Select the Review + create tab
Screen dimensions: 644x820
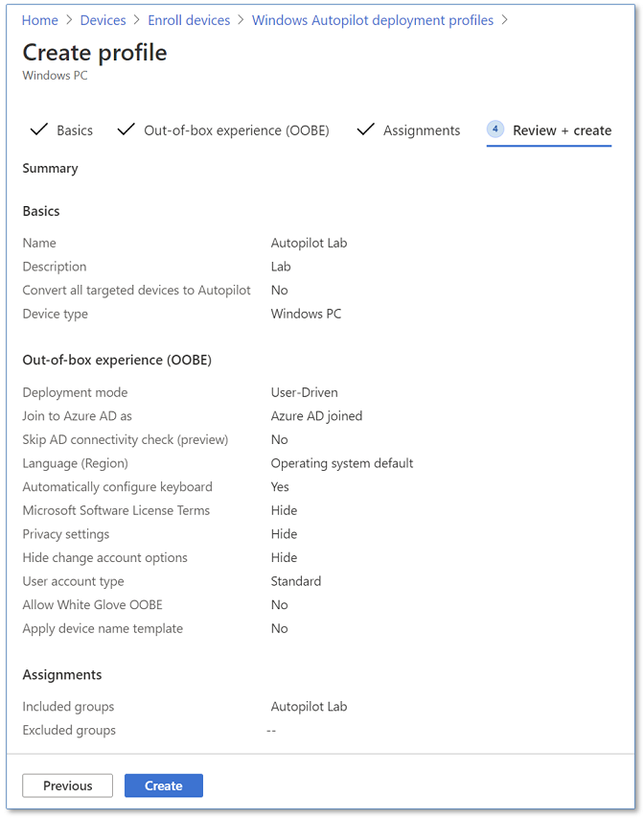tap(562, 130)
